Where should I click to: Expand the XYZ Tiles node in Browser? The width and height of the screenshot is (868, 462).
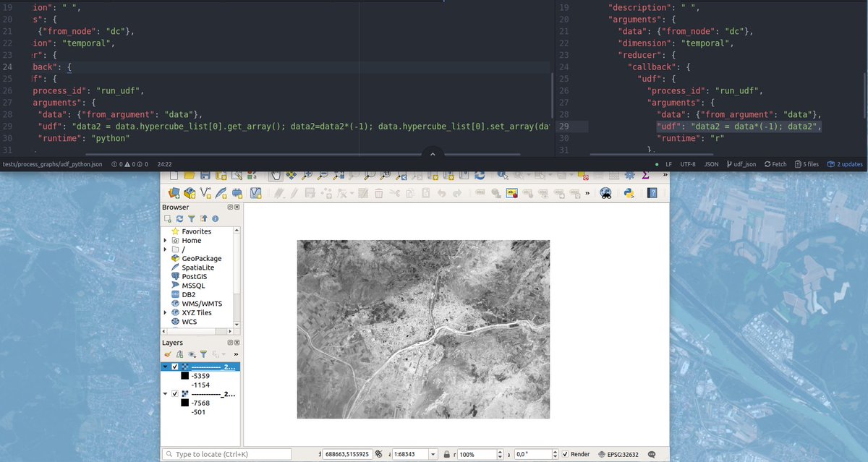tap(166, 312)
